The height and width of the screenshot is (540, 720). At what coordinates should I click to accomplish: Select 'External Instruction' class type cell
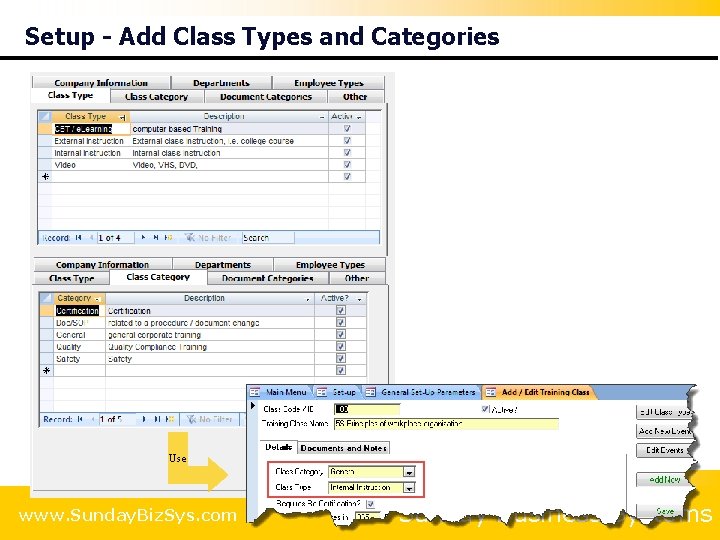89,141
